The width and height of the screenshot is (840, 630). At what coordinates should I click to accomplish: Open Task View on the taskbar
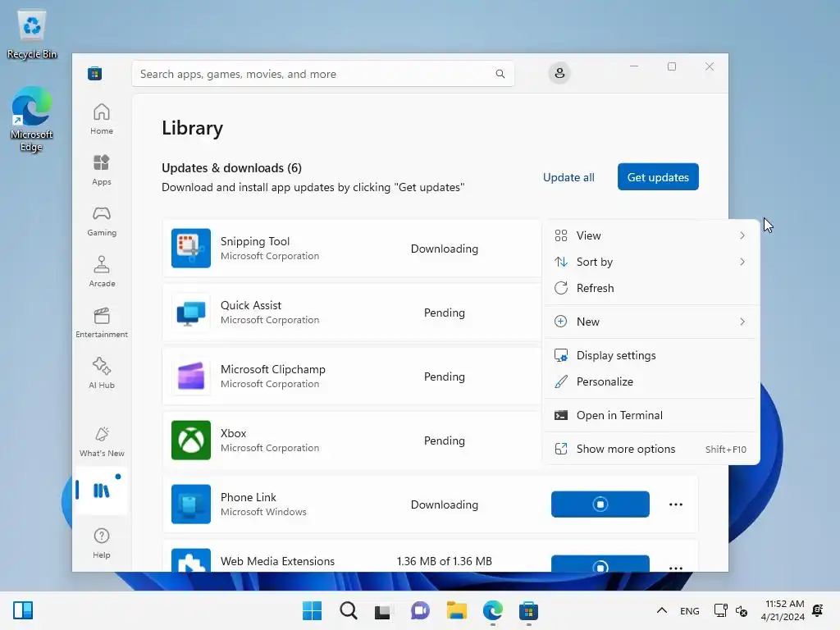coord(382,610)
